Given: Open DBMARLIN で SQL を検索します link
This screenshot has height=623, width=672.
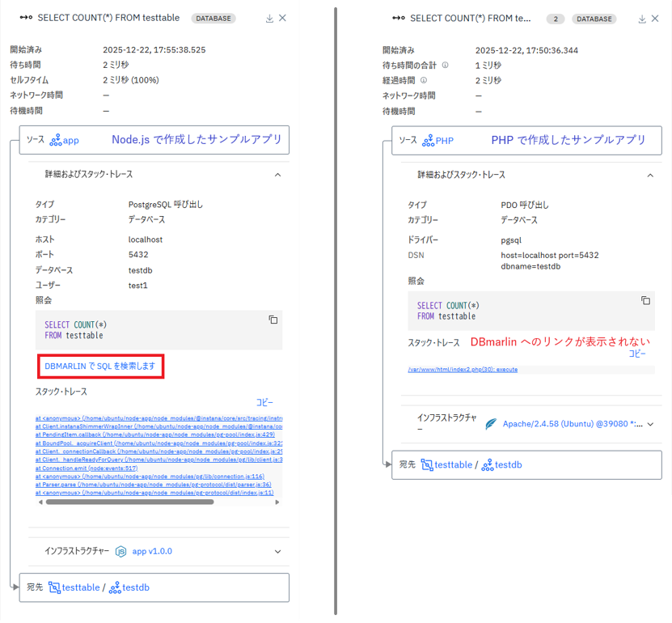Looking at the screenshot, I should (99, 367).
